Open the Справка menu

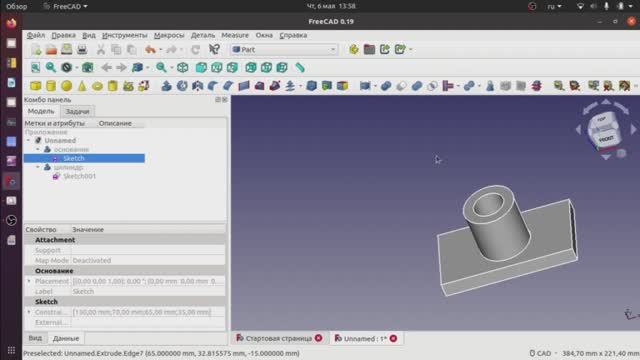293,36
